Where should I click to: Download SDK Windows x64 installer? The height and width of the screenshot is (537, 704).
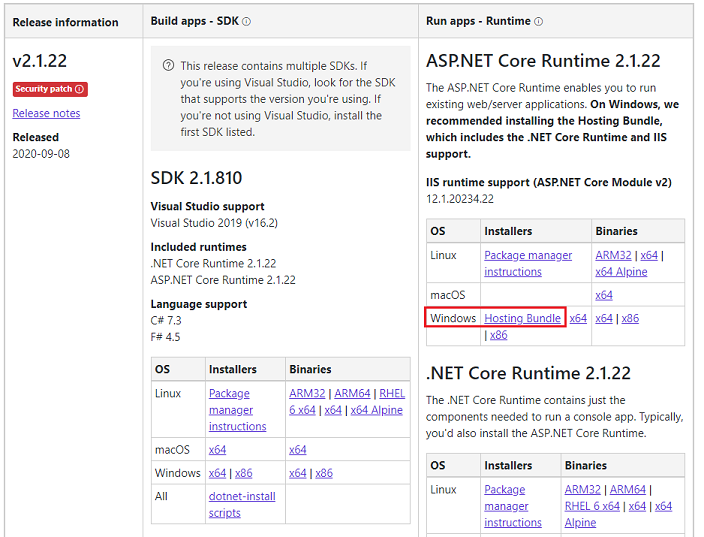217,473
